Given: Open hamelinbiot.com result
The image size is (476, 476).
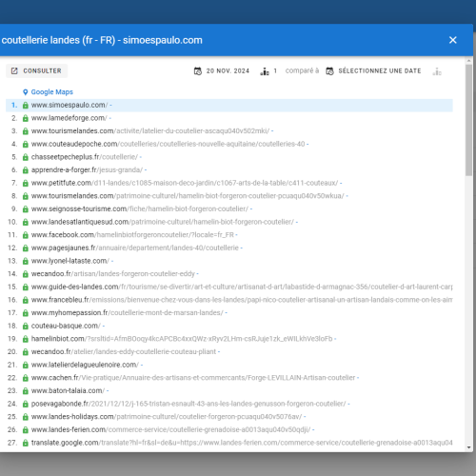Looking at the screenshot, I should [182, 339].
